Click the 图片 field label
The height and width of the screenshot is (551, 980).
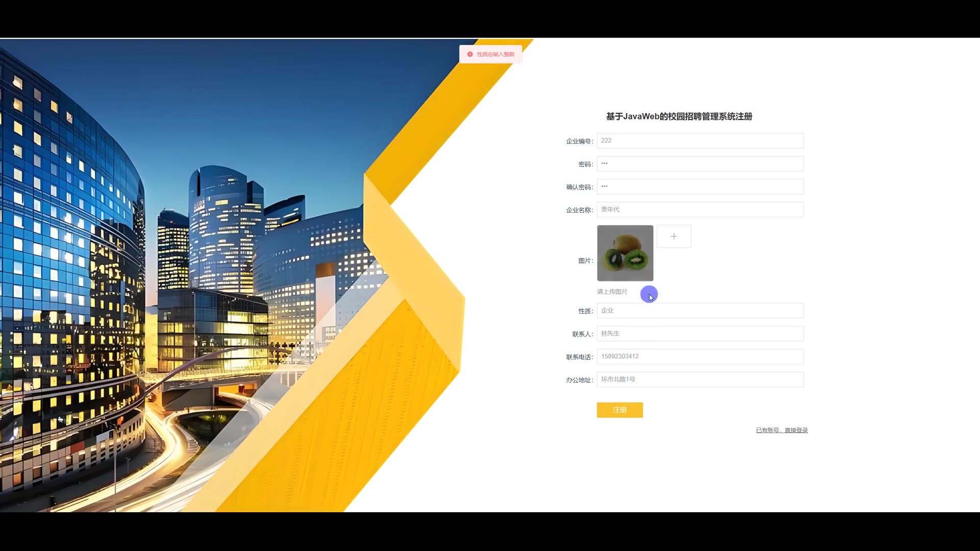[x=585, y=261]
